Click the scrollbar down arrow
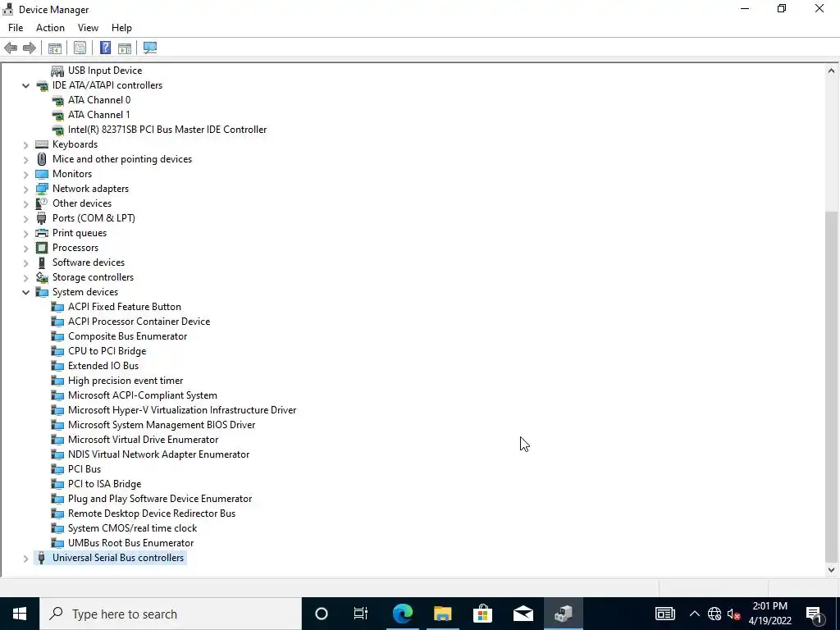 pos(832,570)
